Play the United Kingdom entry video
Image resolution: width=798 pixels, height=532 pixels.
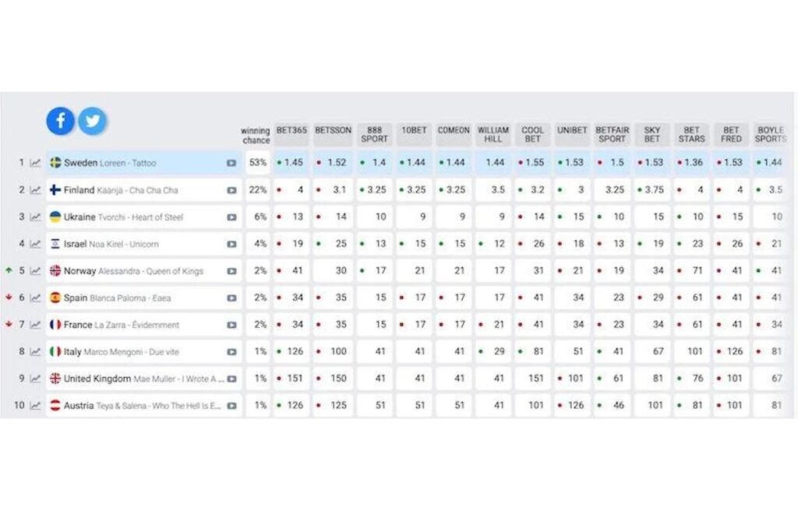(x=231, y=379)
